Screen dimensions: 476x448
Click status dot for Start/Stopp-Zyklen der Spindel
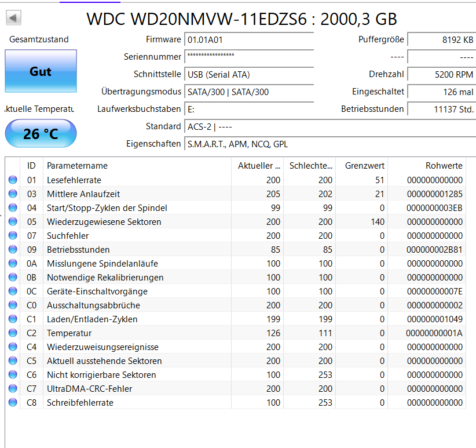(13, 207)
